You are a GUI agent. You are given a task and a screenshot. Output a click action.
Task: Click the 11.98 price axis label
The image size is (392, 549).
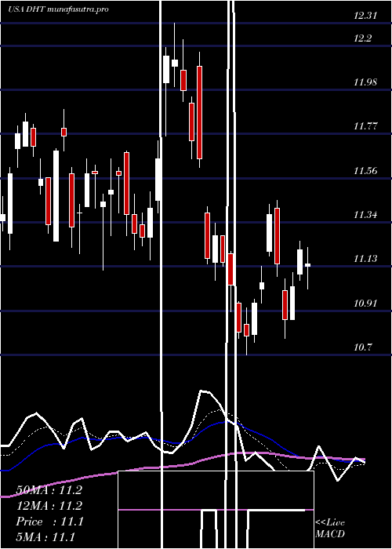[365, 82]
